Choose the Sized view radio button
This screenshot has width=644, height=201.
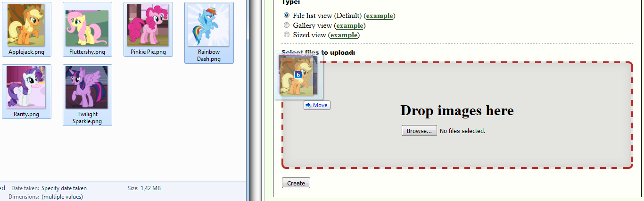[287, 34]
